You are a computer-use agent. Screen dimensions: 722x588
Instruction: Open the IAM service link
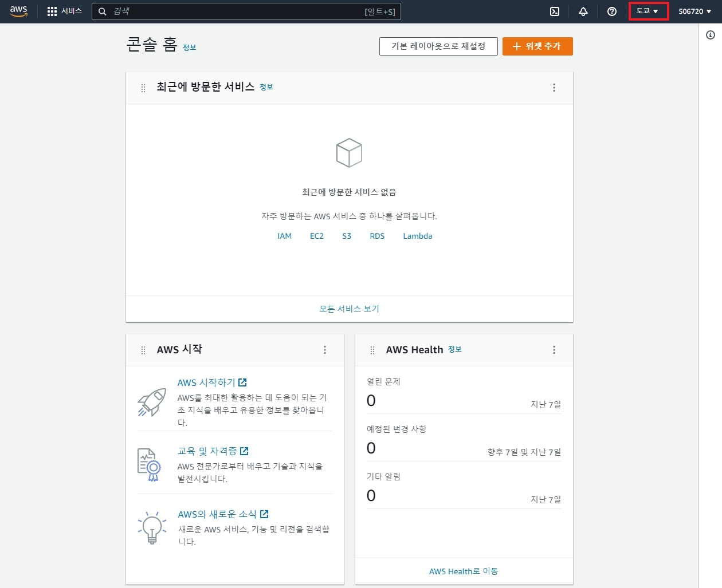pyautogui.click(x=284, y=236)
